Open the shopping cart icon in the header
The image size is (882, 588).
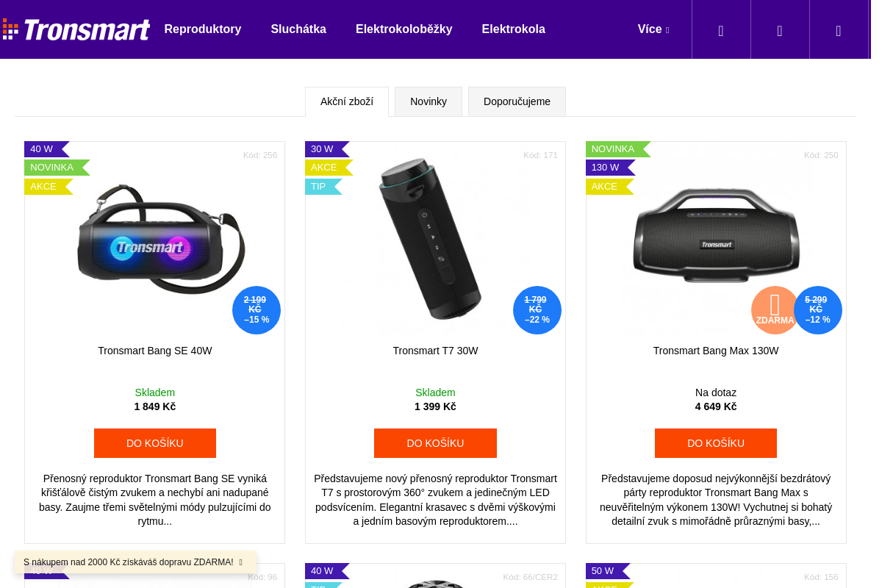pos(839,29)
